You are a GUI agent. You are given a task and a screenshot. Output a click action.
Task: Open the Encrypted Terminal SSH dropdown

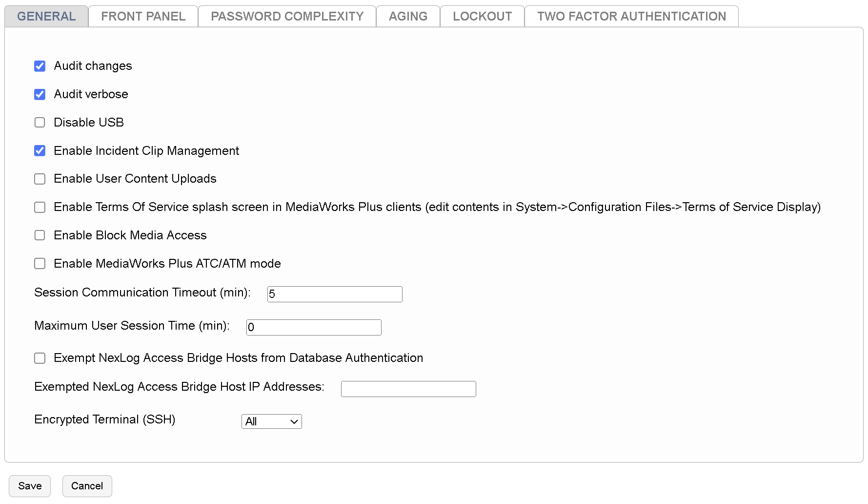point(271,421)
